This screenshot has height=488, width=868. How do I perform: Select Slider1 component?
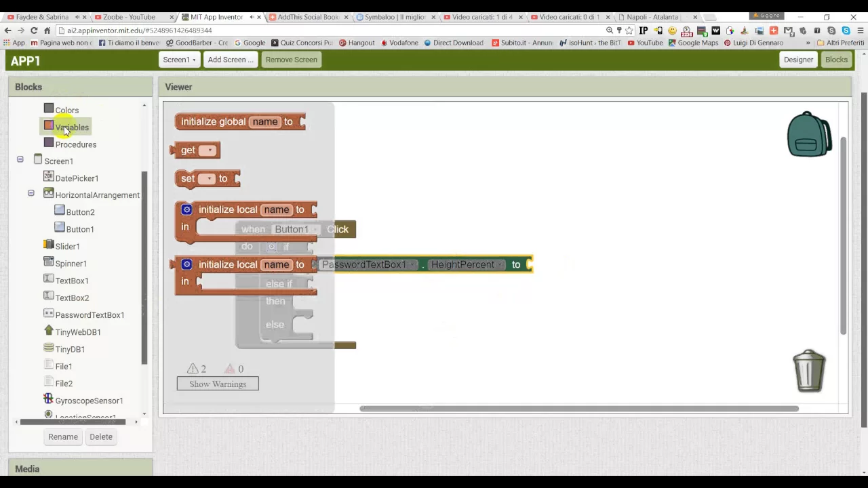pos(67,247)
